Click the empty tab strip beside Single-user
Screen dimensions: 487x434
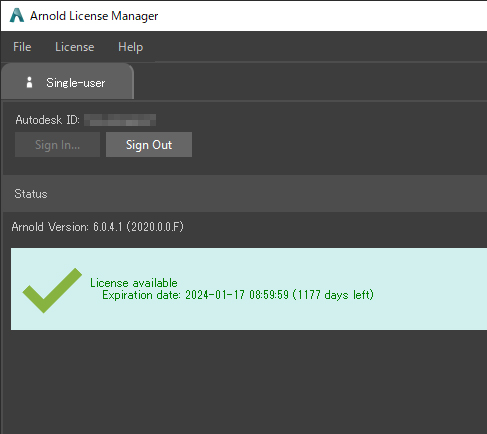click(310, 81)
